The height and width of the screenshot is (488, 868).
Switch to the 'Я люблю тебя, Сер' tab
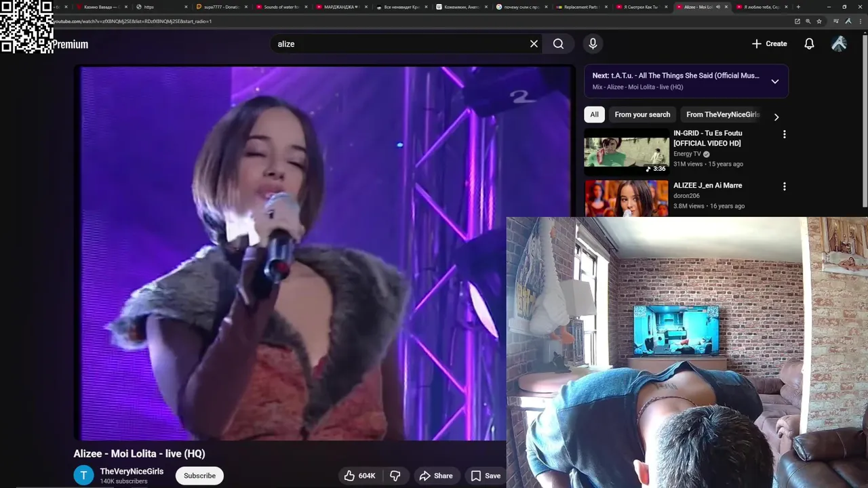click(762, 7)
